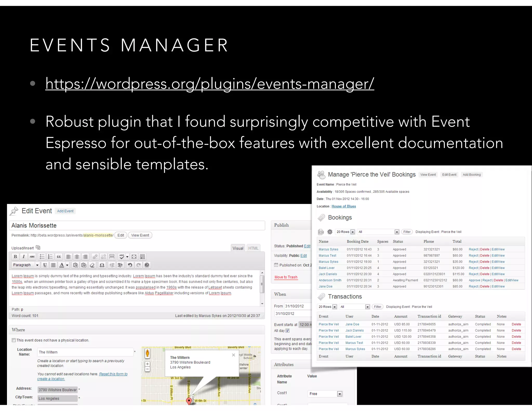Paste as plain text
The height and width of the screenshot is (411, 532).
point(75,265)
